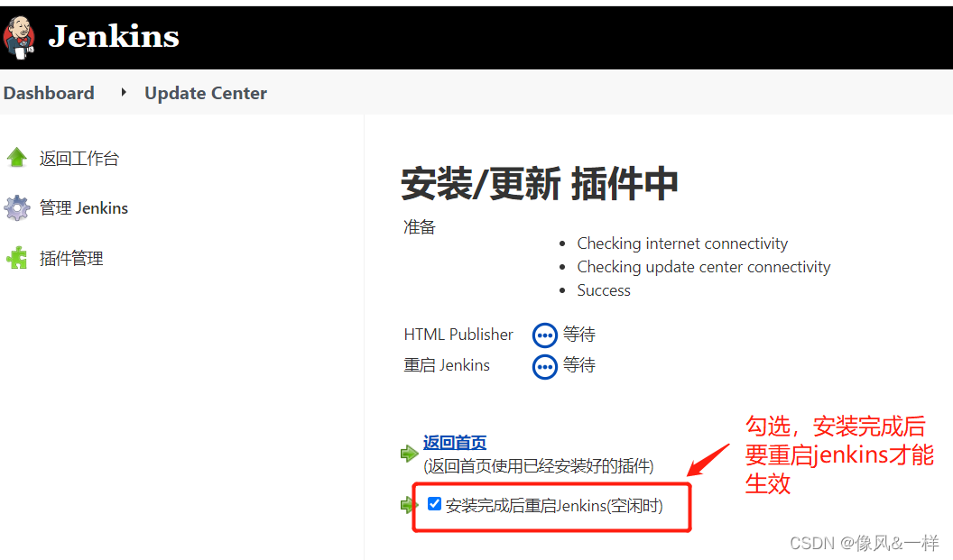Click the 安装完成后重启Jenkins(空闲时) label text

[x=554, y=505]
